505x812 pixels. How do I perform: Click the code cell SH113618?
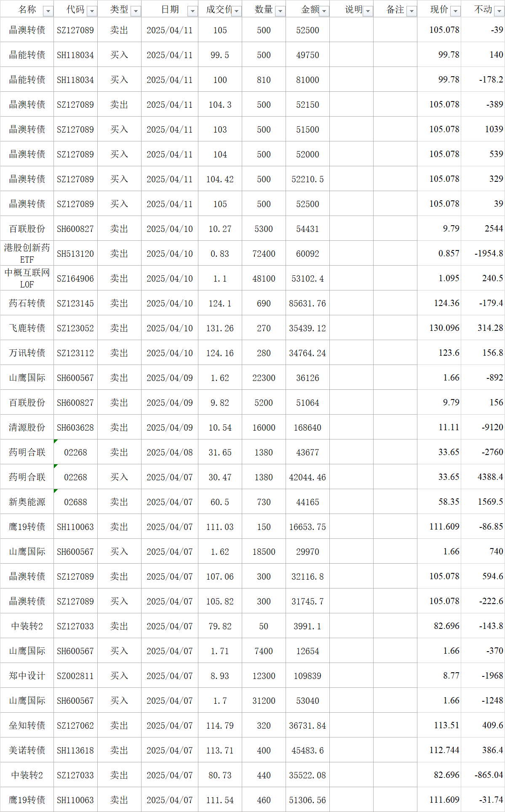(75, 750)
